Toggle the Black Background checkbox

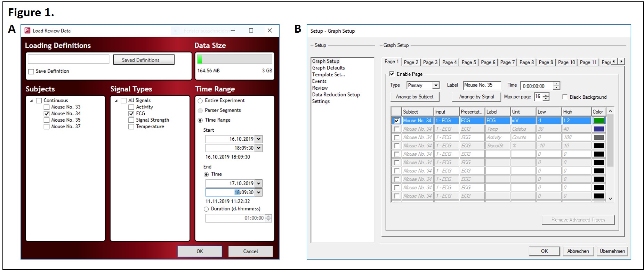coord(565,97)
